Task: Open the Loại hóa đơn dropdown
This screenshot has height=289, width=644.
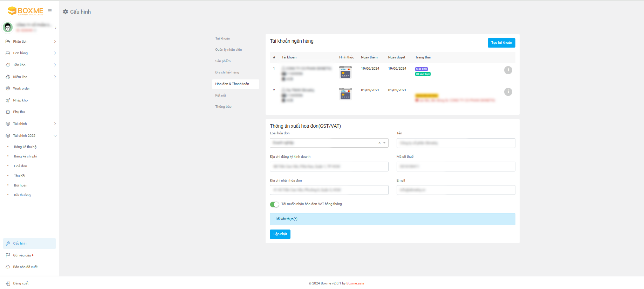Action: coord(384,143)
